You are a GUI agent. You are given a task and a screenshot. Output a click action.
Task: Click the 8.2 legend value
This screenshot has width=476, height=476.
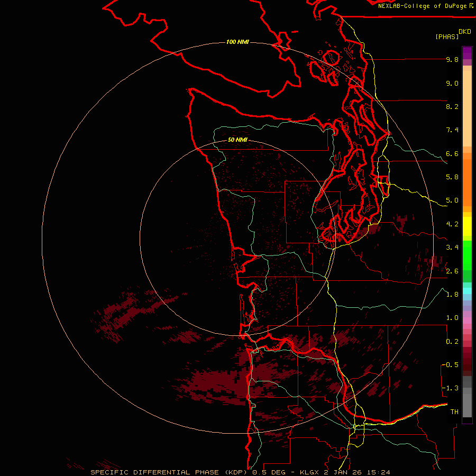452,106
